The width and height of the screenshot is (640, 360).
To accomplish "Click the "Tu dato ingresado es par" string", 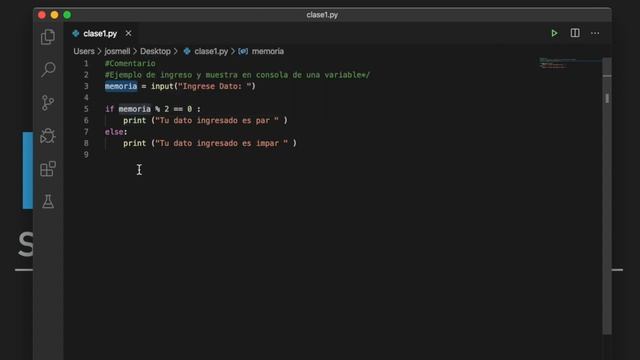I will [217, 120].
